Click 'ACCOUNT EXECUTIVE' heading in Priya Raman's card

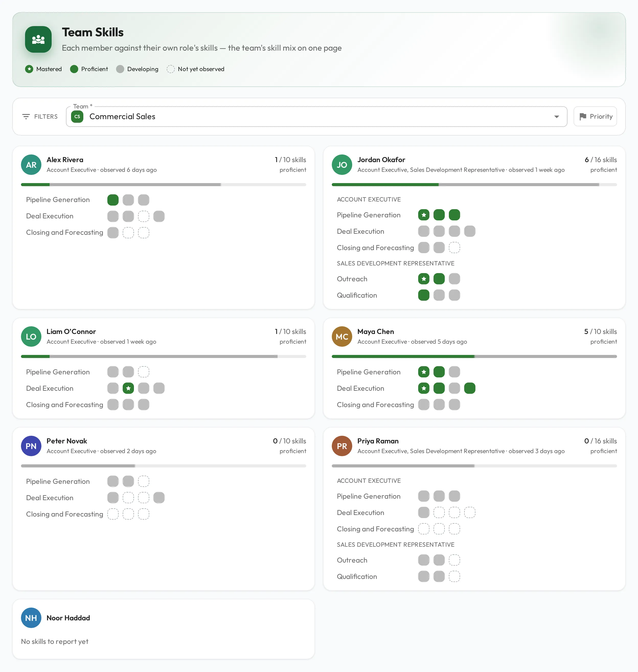369,481
